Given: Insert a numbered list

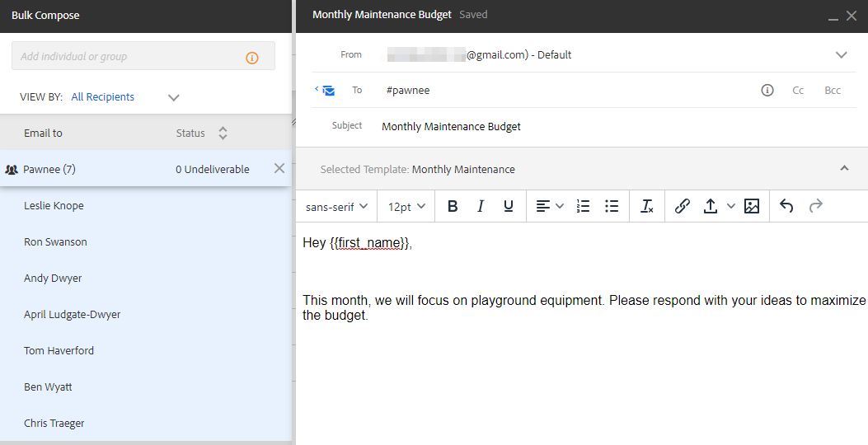Looking at the screenshot, I should pos(583,207).
